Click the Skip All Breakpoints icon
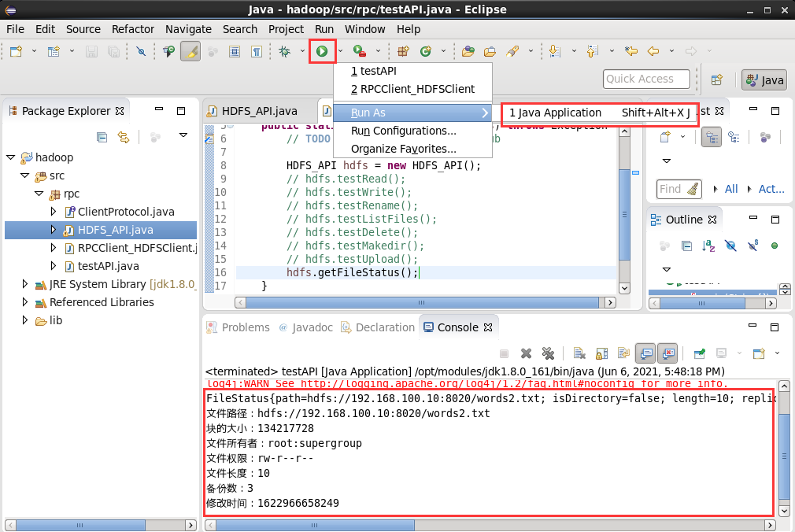The width and height of the screenshot is (795, 532). pyautogui.click(x=141, y=51)
